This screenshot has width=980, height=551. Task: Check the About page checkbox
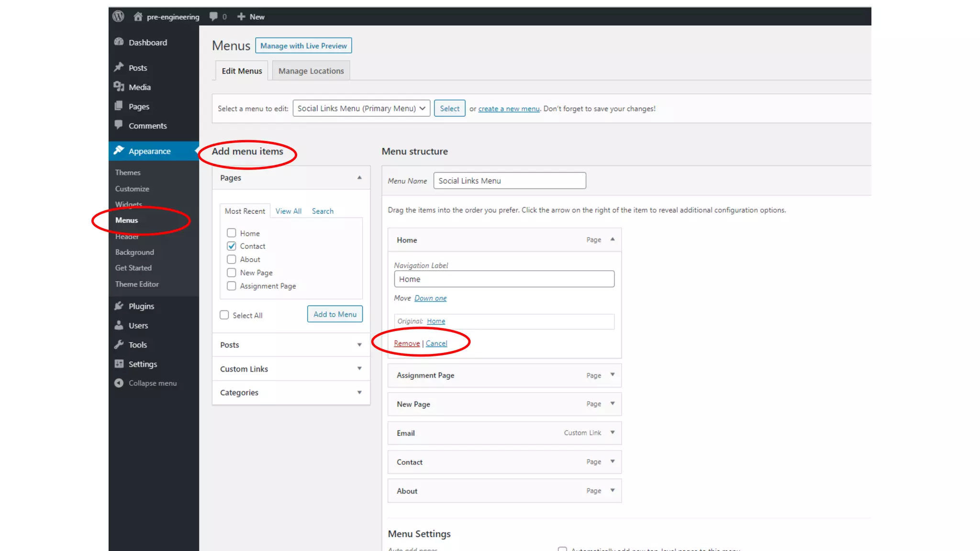(x=232, y=259)
